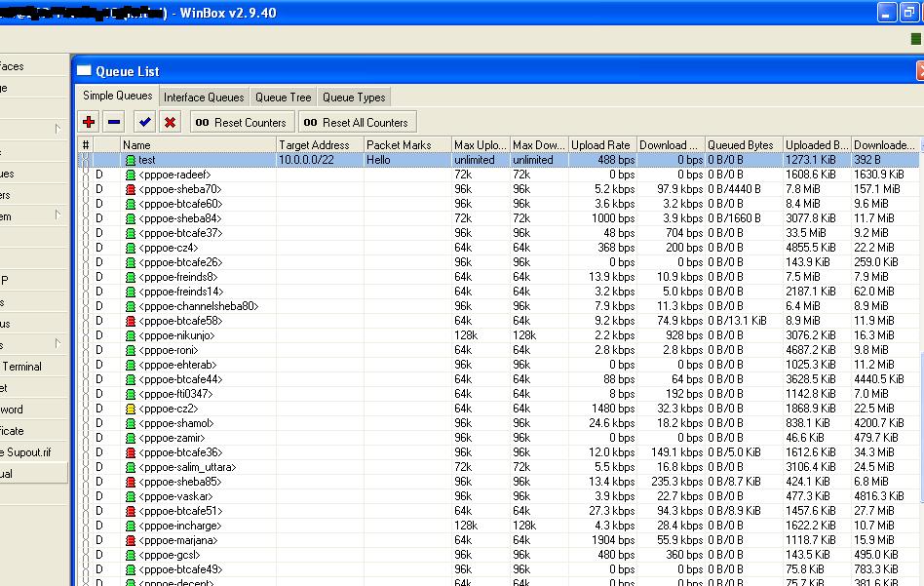Sort by the Packet Marks column header

click(407, 144)
